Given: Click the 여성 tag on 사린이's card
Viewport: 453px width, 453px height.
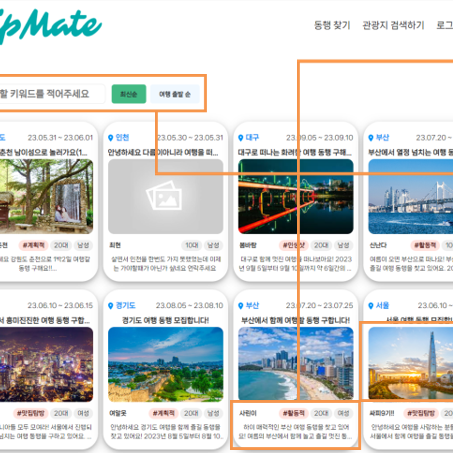Looking at the screenshot, I should tap(343, 413).
